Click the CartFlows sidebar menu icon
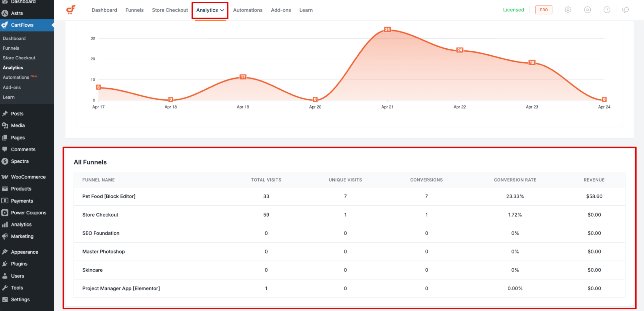 (x=5, y=25)
